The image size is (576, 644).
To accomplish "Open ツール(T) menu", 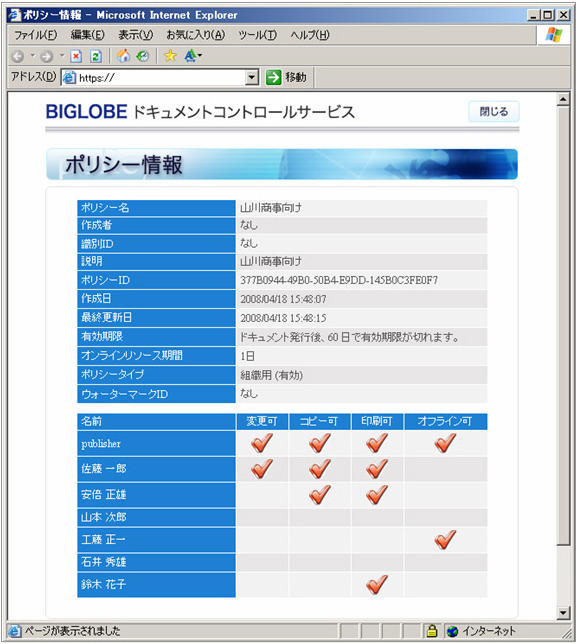I will (x=258, y=35).
